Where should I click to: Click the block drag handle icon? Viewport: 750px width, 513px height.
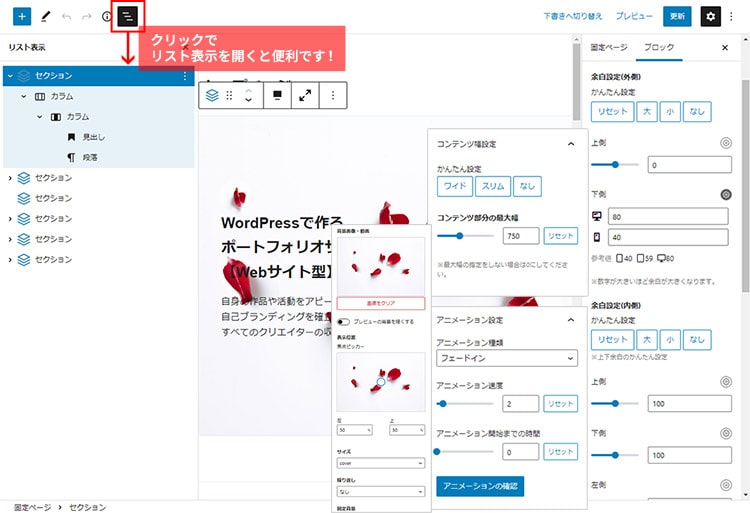229,96
